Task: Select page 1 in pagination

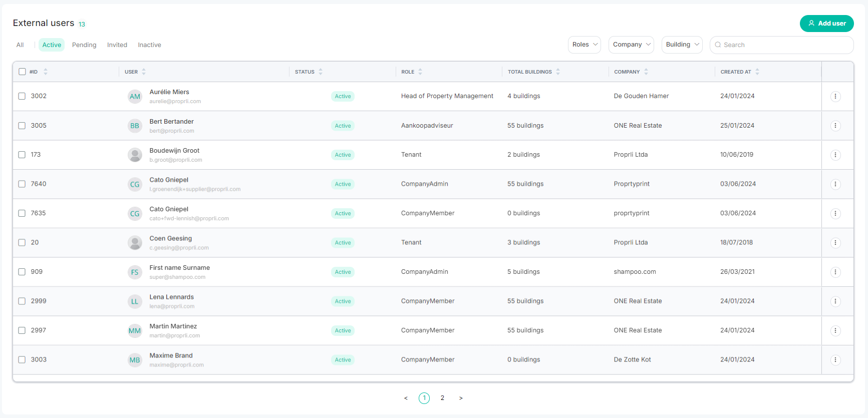Action: click(424, 398)
